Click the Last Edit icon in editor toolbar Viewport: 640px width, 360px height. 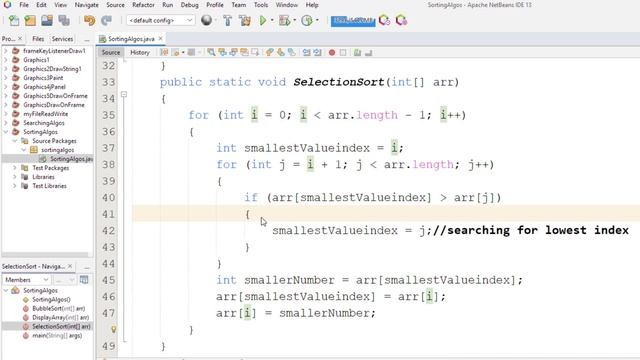pyautogui.click(x=164, y=53)
